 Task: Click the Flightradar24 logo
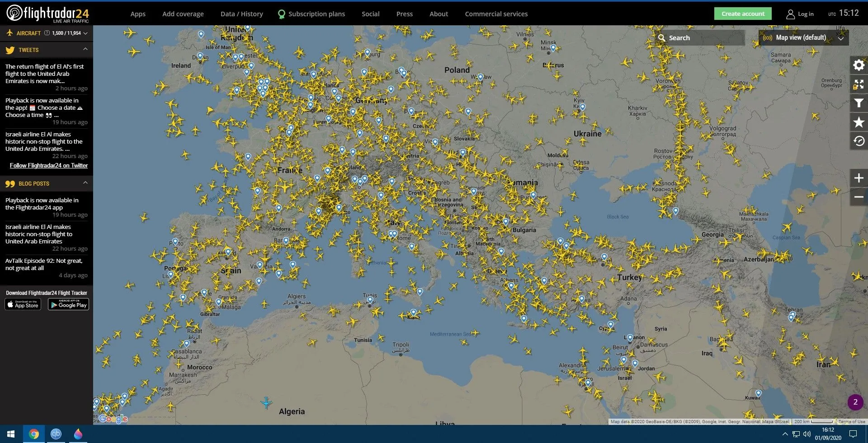(47, 13)
